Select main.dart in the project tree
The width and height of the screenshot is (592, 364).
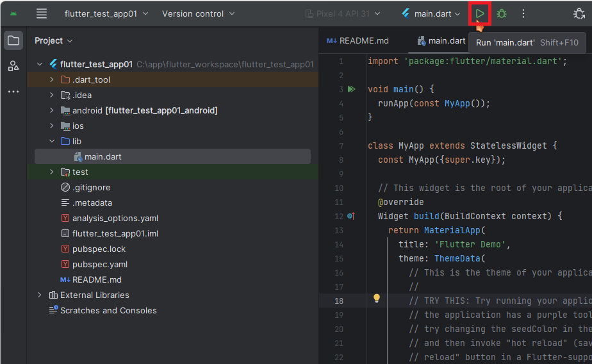[x=172, y=156]
